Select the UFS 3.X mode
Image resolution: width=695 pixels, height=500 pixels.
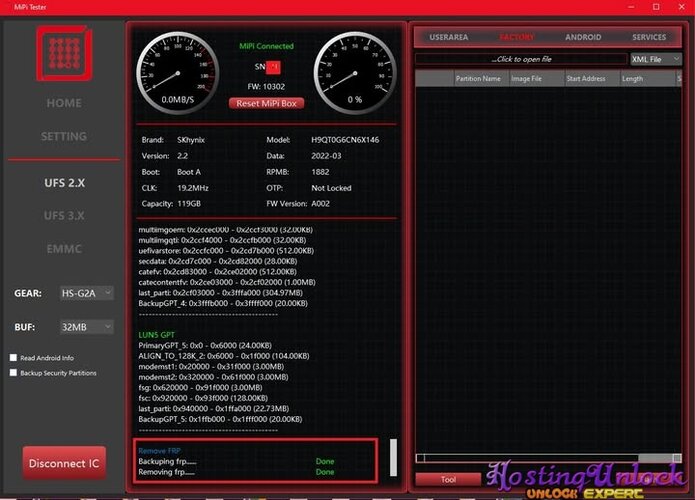click(64, 216)
